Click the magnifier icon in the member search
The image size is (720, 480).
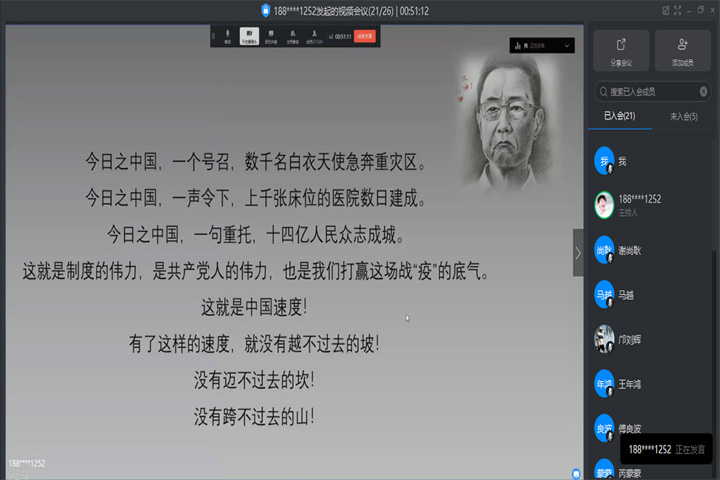coord(603,92)
